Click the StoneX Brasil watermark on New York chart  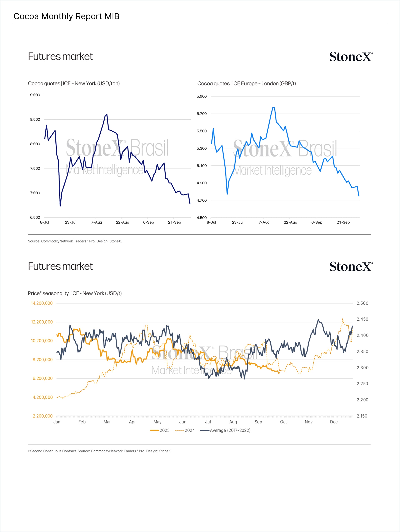coord(117,156)
